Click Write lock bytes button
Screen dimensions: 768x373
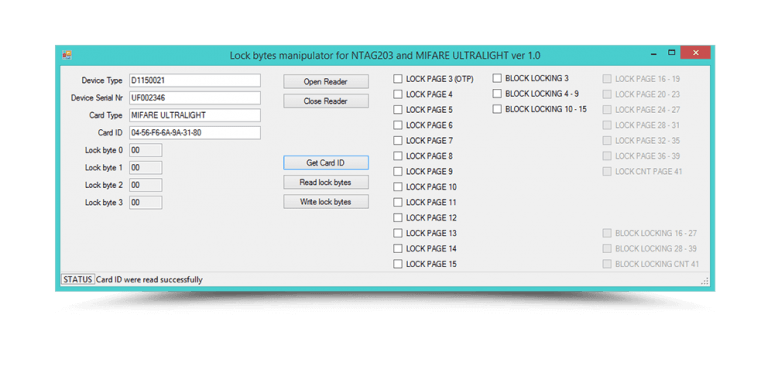(326, 202)
